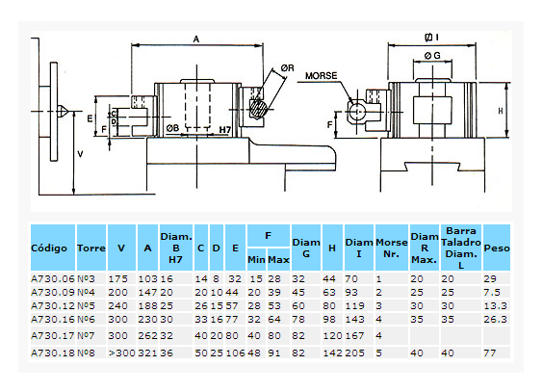Click the 'Ø G' dimension label in drawing
This screenshot has width=543, height=392.
click(432, 56)
